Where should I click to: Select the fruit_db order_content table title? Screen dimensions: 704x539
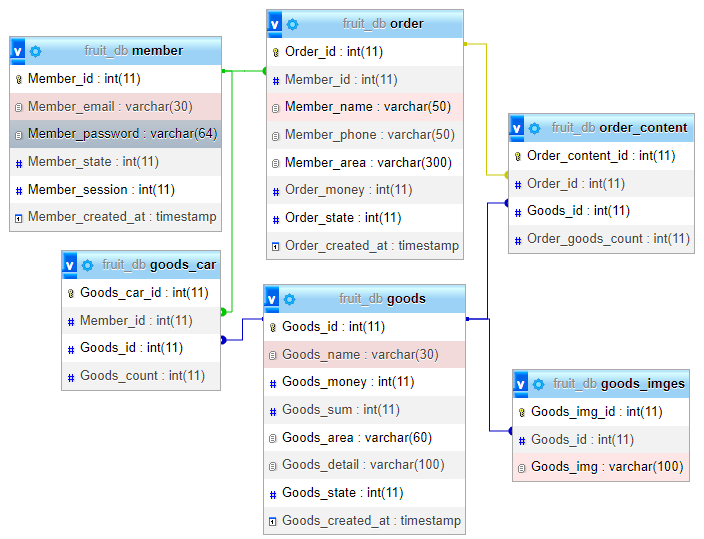click(x=619, y=128)
